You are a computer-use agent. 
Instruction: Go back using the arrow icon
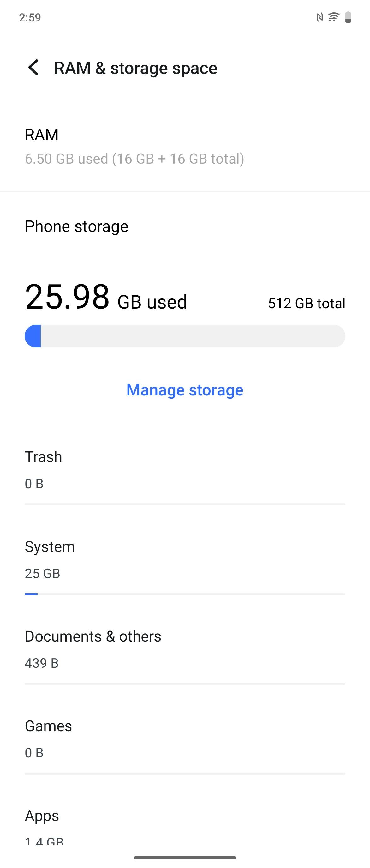(33, 68)
